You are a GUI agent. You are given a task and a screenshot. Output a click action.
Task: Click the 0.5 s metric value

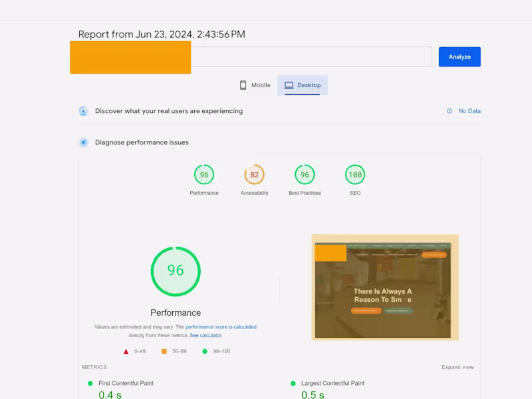point(313,394)
